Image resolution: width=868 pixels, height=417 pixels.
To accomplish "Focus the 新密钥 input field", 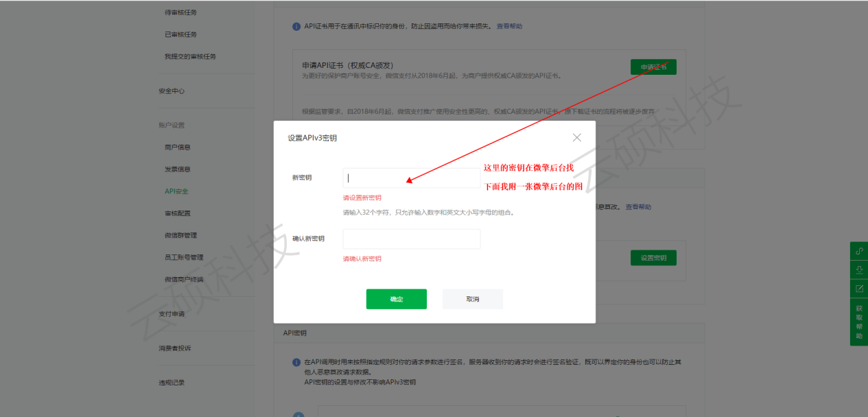I will tap(411, 178).
